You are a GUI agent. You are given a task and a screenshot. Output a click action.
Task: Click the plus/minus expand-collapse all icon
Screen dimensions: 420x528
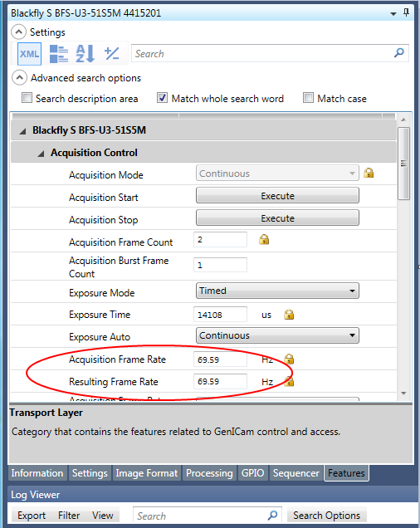pyautogui.click(x=111, y=53)
